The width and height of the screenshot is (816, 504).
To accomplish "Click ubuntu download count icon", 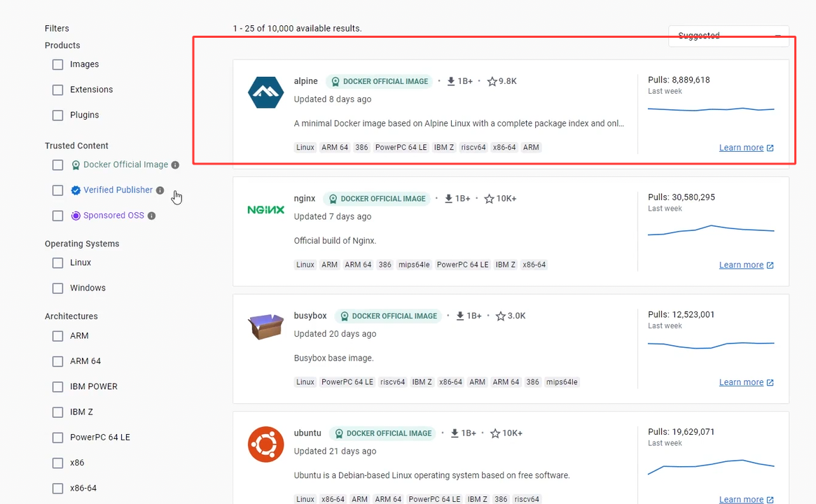I will 455,433.
